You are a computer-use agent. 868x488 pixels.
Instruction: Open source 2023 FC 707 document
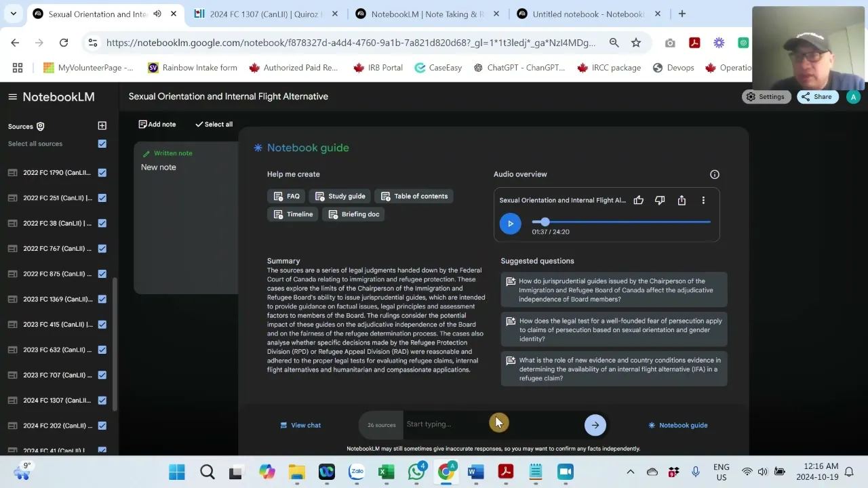point(57,375)
